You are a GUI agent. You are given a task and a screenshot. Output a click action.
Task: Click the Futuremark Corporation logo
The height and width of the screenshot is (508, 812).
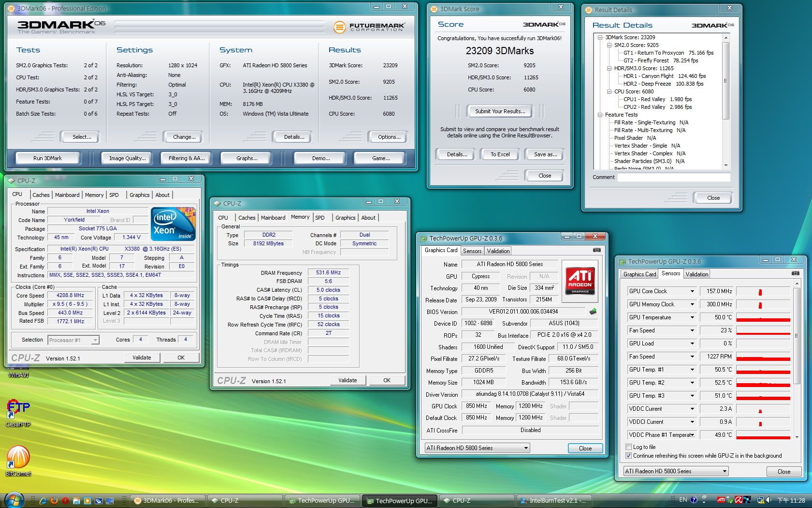(369, 27)
